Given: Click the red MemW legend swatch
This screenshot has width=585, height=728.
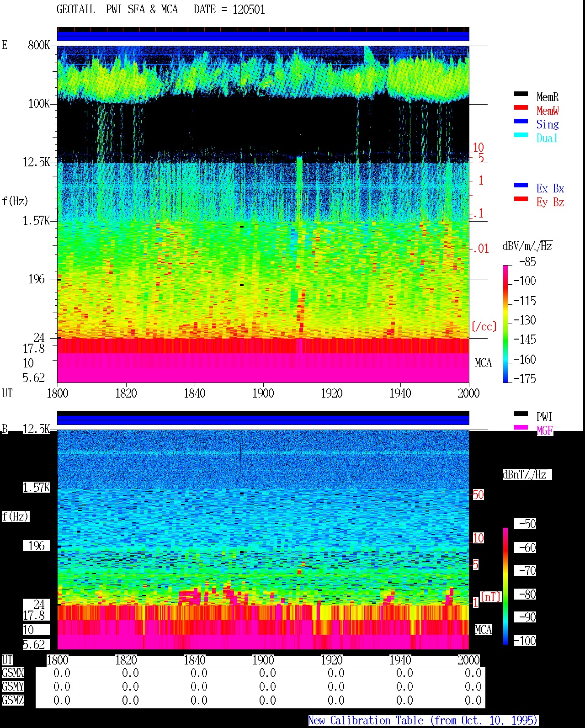Looking at the screenshot, I should pos(521,107).
